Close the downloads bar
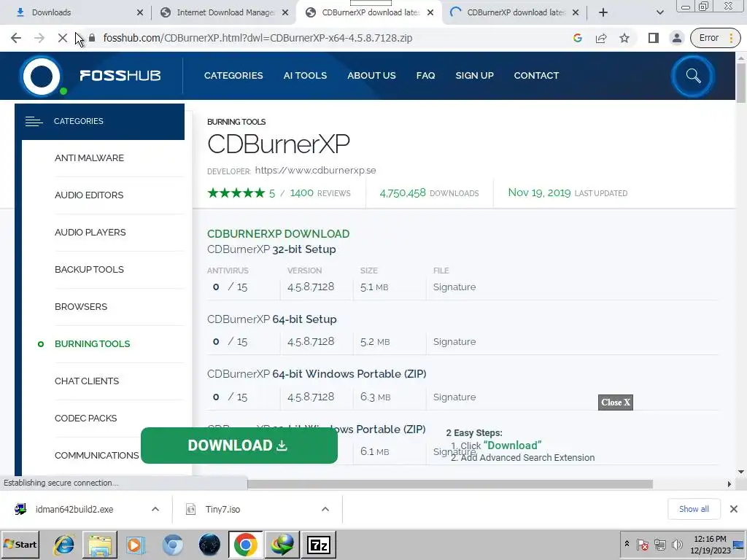 coord(734,509)
